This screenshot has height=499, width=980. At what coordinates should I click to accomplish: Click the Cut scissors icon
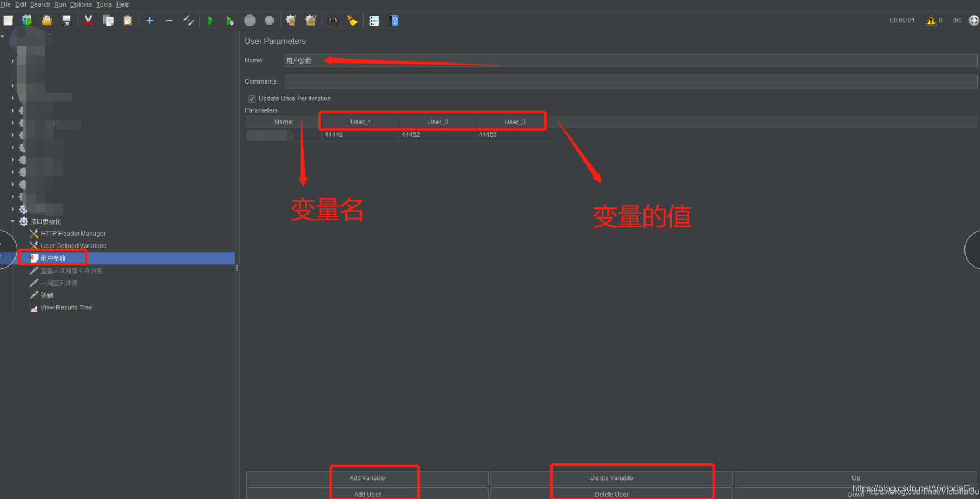click(88, 21)
